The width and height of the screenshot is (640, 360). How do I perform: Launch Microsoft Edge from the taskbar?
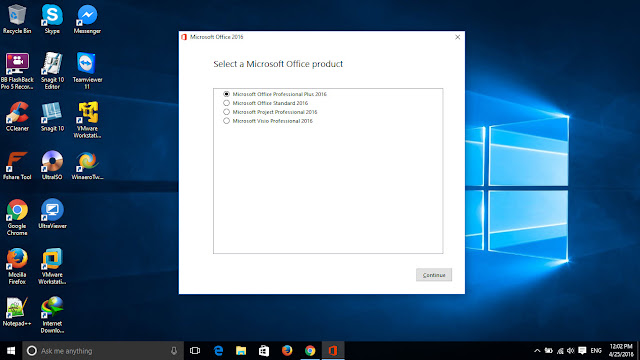coord(218,351)
